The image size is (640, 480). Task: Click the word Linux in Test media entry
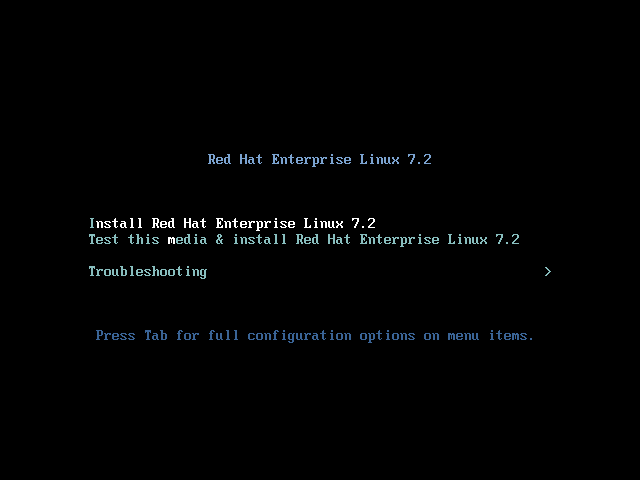point(467,239)
